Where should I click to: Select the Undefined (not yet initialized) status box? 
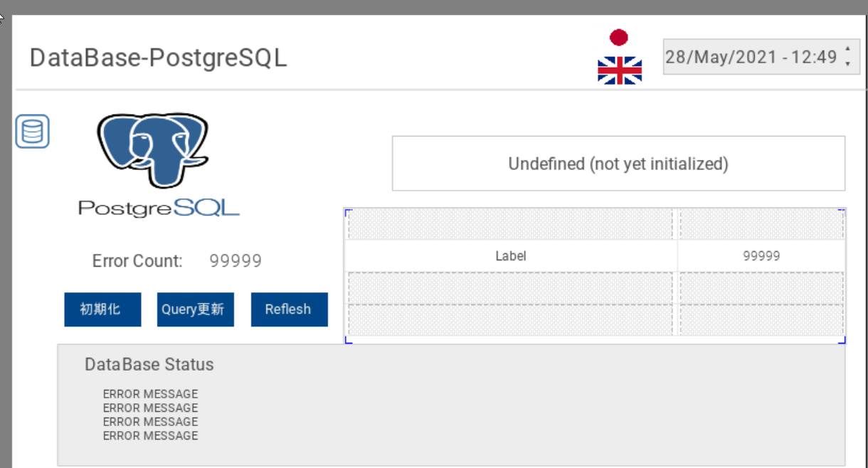click(x=618, y=164)
